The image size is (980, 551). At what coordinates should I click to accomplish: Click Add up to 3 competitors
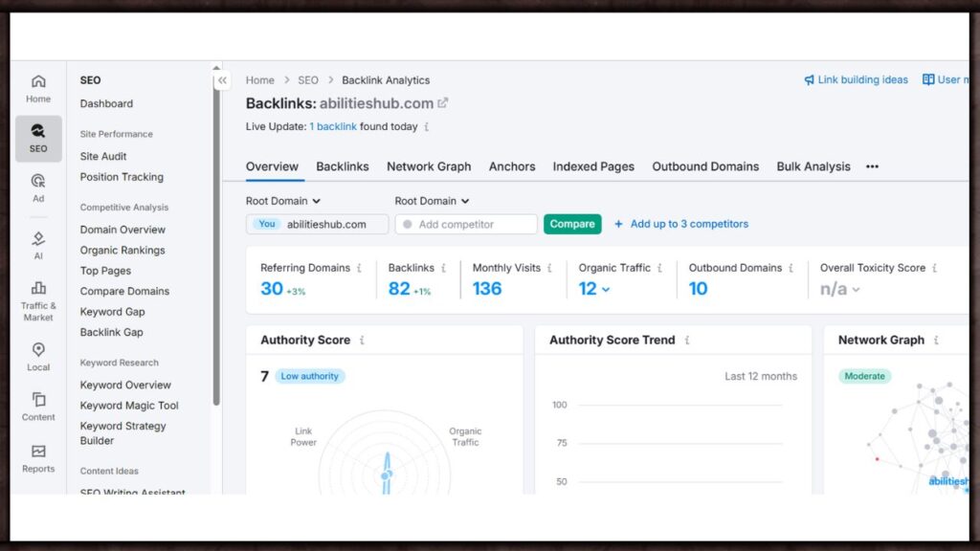pyautogui.click(x=681, y=224)
